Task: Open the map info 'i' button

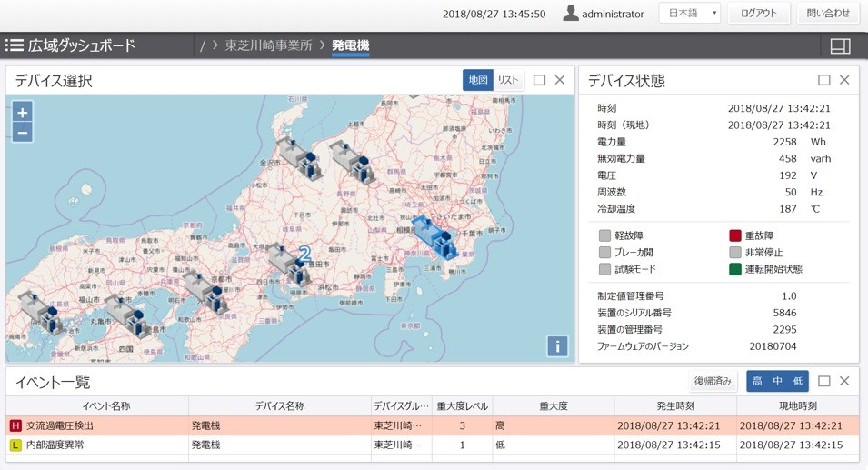Action: pyautogui.click(x=557, y=346)
